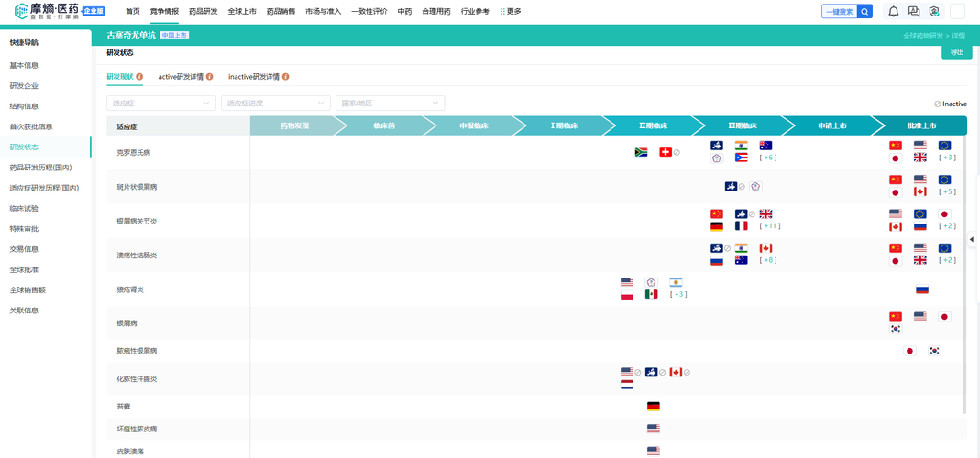Click the search magnifier button
The width and height of the screenshot is (980, 458).
(865, 11)
